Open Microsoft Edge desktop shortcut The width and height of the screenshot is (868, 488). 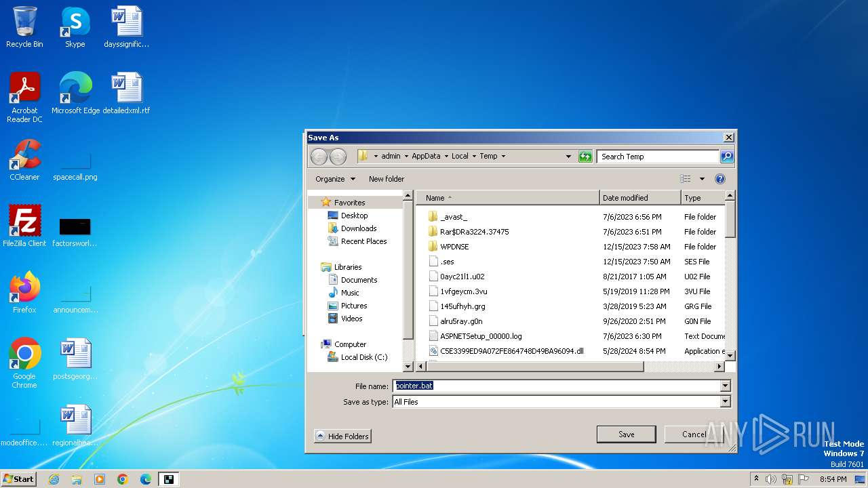click(75, 94)
